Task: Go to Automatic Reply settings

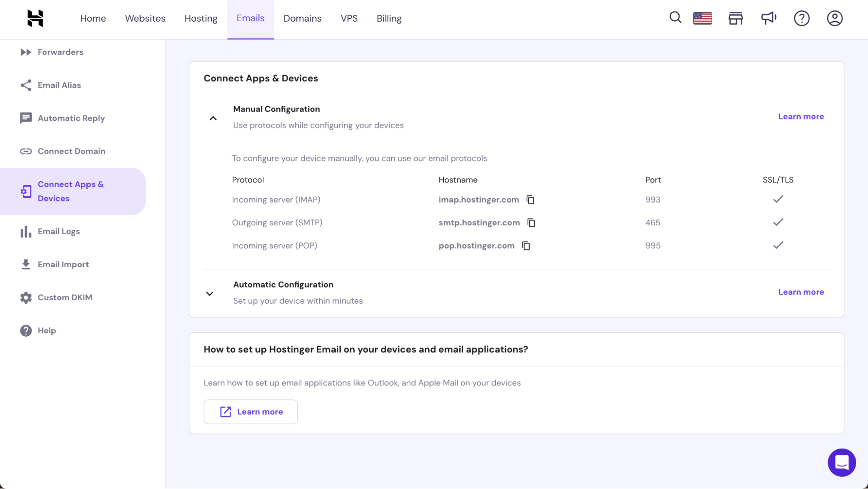Action: [x=71, y=118]
